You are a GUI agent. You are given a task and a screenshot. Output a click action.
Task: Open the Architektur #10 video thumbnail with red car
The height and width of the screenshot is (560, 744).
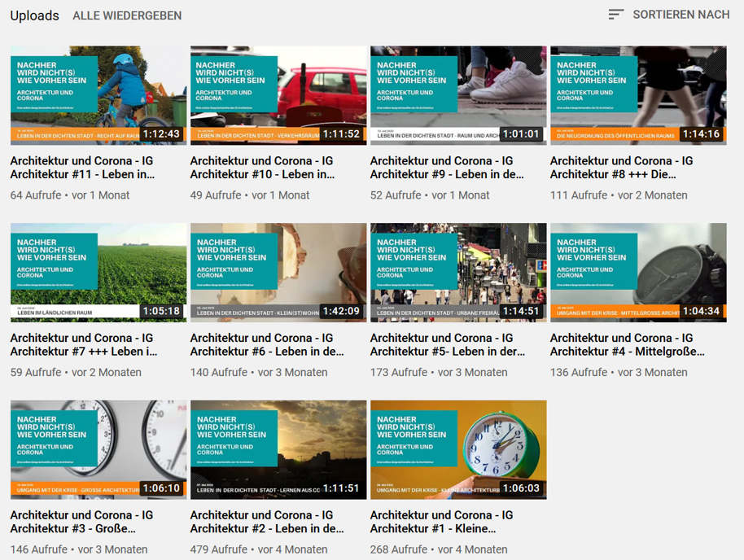click(278, 95)
